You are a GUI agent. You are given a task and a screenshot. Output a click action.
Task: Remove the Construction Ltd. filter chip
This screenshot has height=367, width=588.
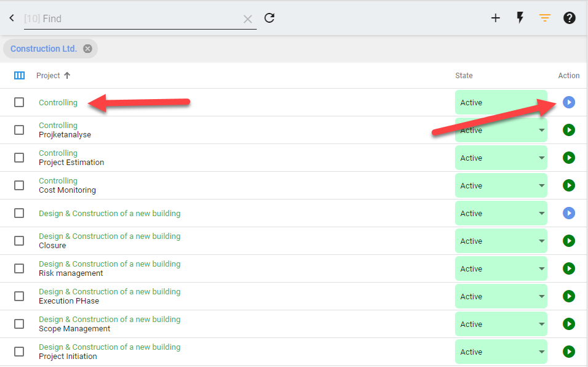coord(87,49)
